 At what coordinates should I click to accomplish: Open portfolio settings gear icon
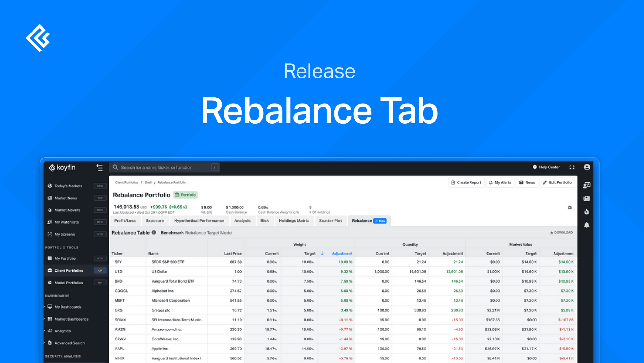(570, 208)
